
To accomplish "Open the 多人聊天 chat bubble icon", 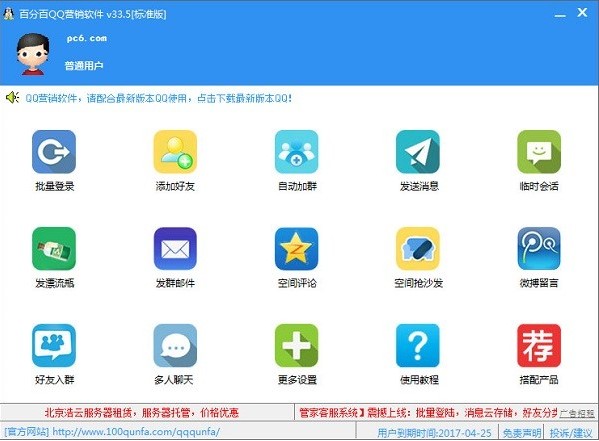I will 175,345.
